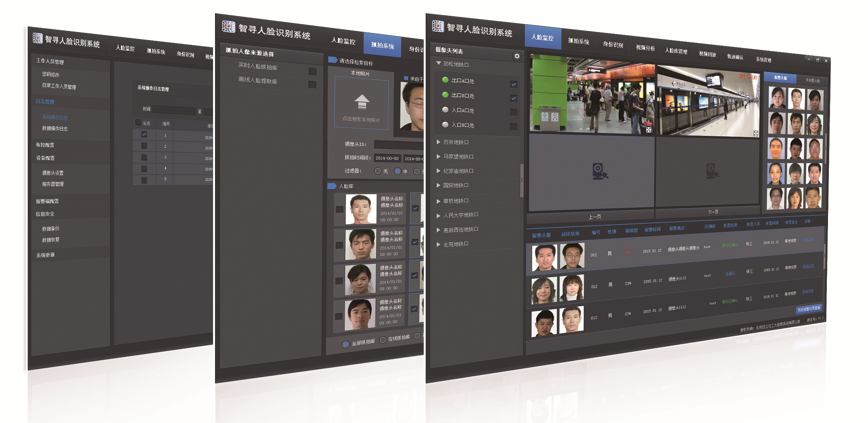The height and width of the screenshot is (423, 868).
Task: Click the camera list vertical scrollbar
Action: coord(522,180)
